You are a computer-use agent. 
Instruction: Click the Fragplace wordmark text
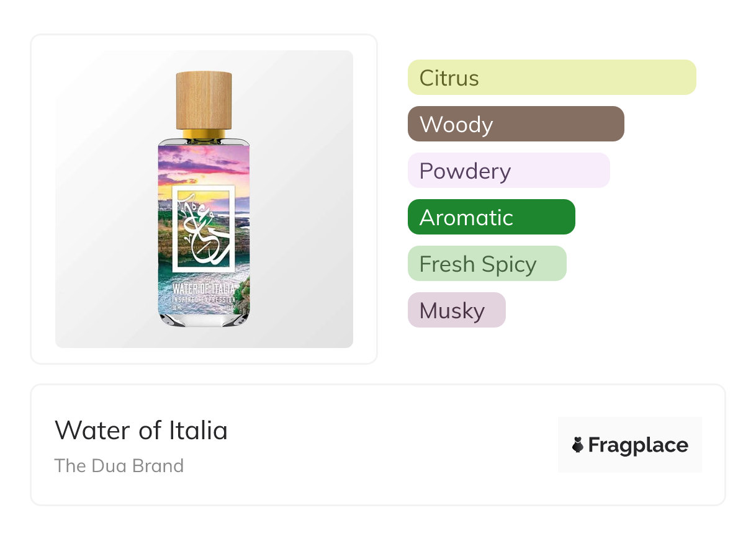click(637, 445)
